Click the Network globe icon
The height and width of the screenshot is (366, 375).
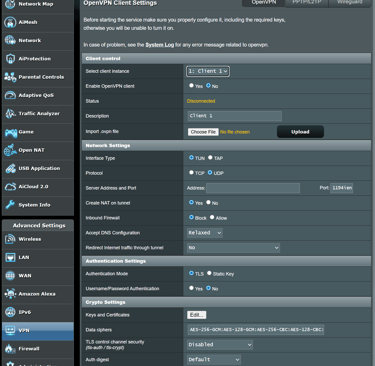click(x=10, y=40)
